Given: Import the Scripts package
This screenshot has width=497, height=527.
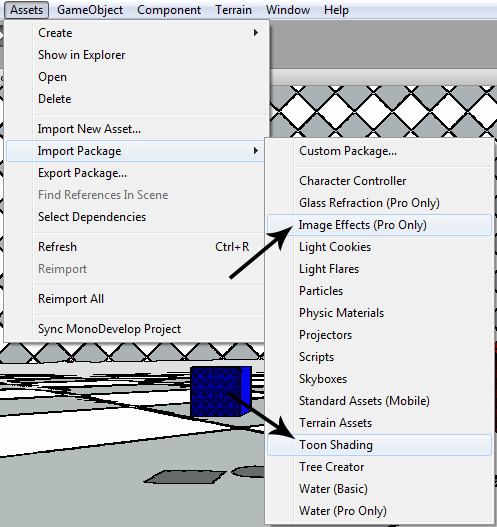Looking at the screenshot, I should [379, 357].
